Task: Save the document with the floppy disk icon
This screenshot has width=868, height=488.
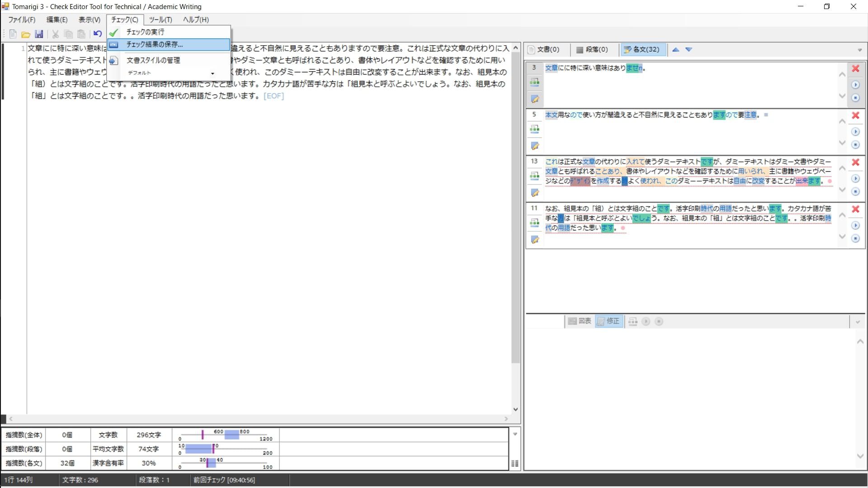Action: coord(39,34)
